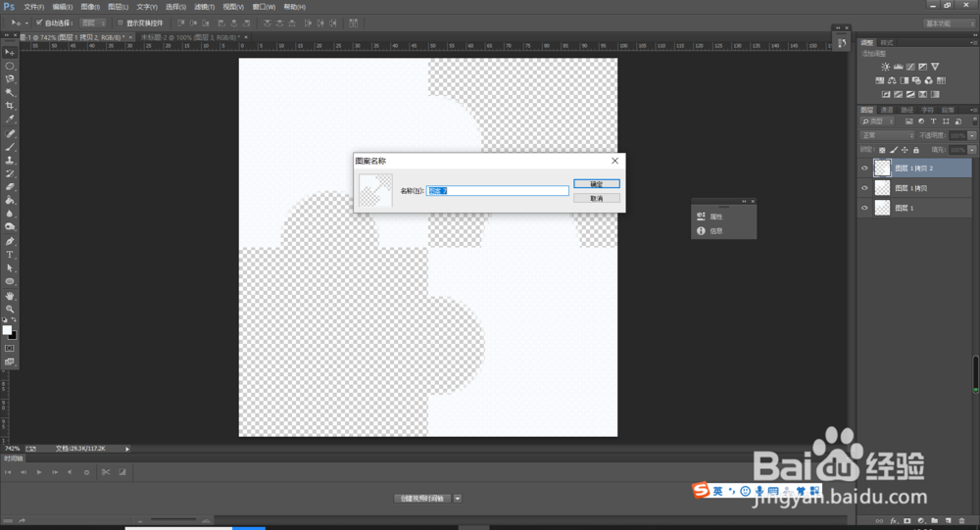Add a Channel Mixer adjustment

(x=929, y=80)
